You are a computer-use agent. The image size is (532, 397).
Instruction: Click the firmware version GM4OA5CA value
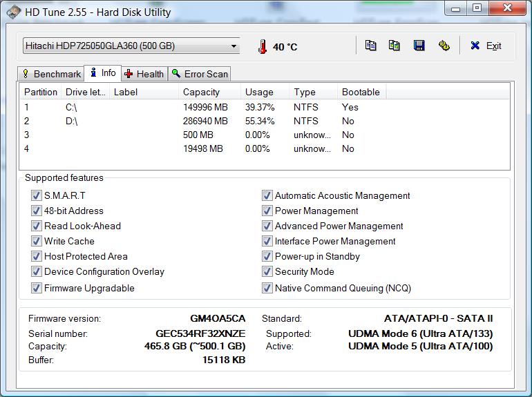tap(218, 319)
